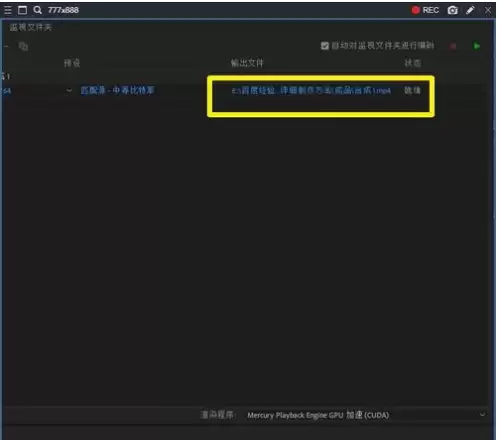Click the duplicate item icon in the queue toolbar
Image resolution: width=500 pixels, height=440 pixels.
coord(23,46)
